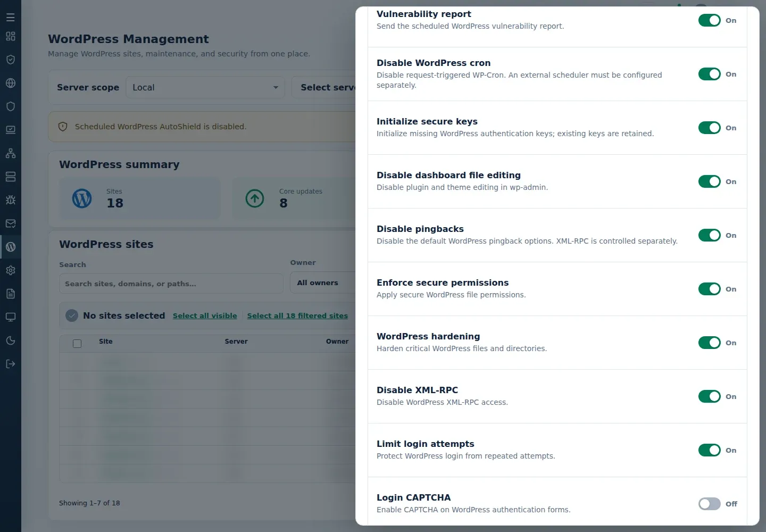Toggle Disable dashboard file editing switch
The width and height of the screenshot is (766, 532).
(x=710, y=181)
